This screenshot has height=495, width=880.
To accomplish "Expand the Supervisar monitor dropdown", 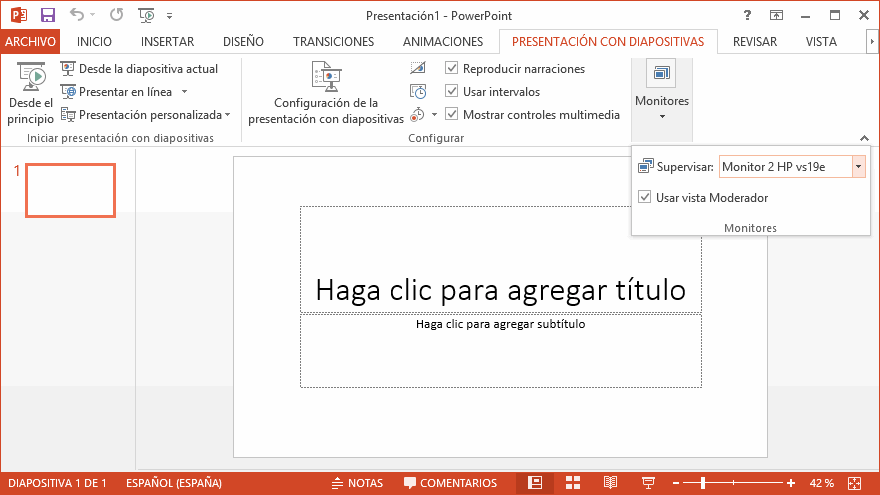I will point(858,167).
